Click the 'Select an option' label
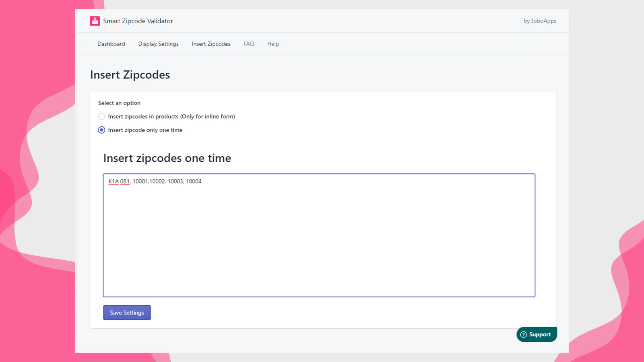This screenshot has height=362, width=644. [x=119, y=103]
